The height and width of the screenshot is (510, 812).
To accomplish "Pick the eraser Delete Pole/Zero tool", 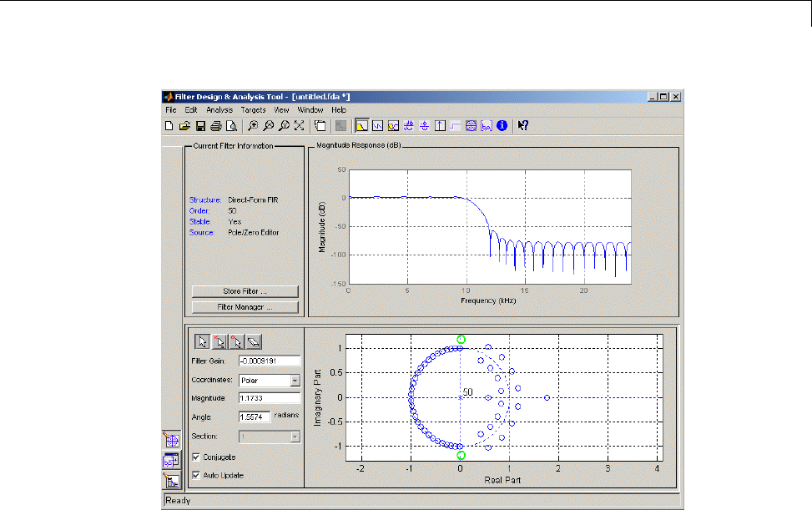I will 255,341.
